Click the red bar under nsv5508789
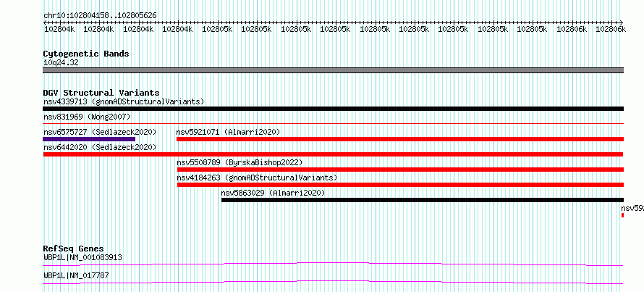Viewport: 644px width, 292px height. [x=400, y=170]
